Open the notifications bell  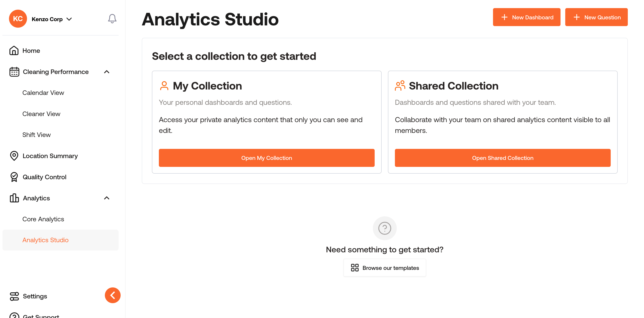[112, 19]
